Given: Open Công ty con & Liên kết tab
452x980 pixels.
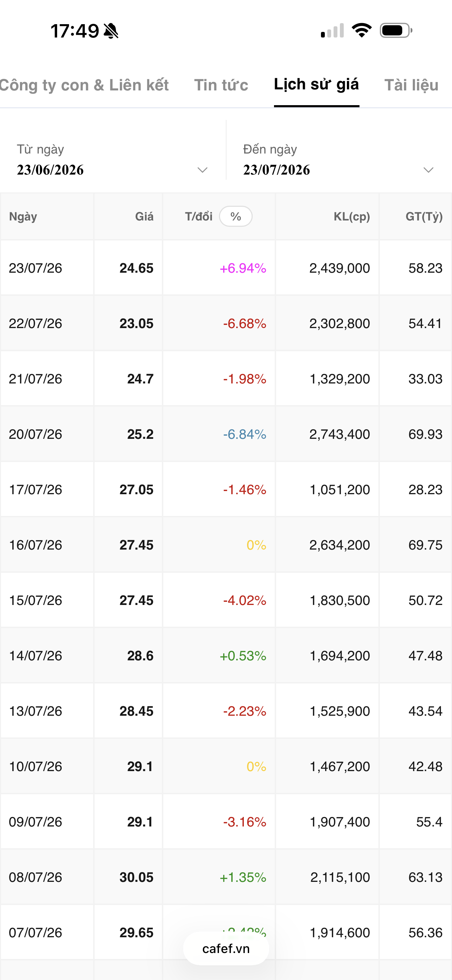Looking at the screenshot, I should pos(84,85).
